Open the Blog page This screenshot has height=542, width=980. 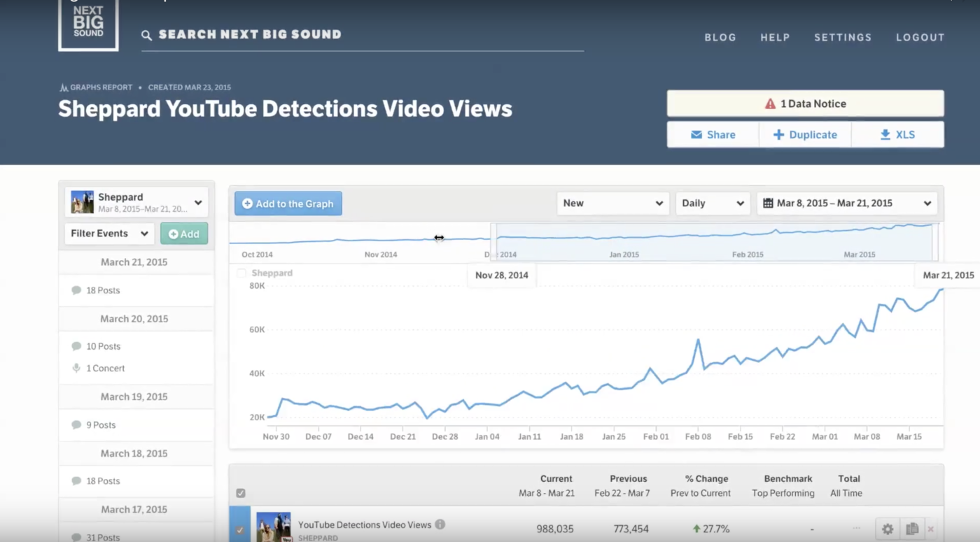pos(720,38)
